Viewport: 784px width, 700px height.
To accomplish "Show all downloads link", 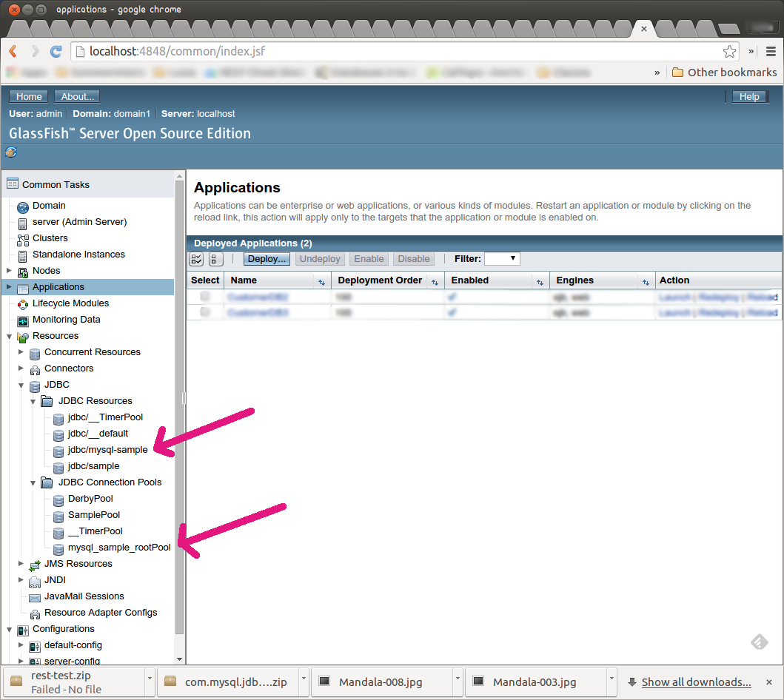I will [x=696, y=682].
